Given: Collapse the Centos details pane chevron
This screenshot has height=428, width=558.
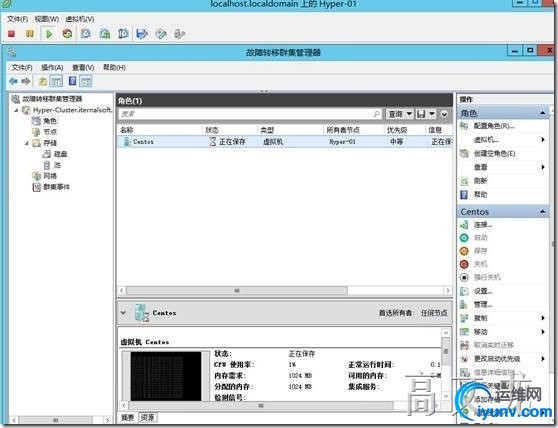Looking at the screenshot, I should click(123, 313).
